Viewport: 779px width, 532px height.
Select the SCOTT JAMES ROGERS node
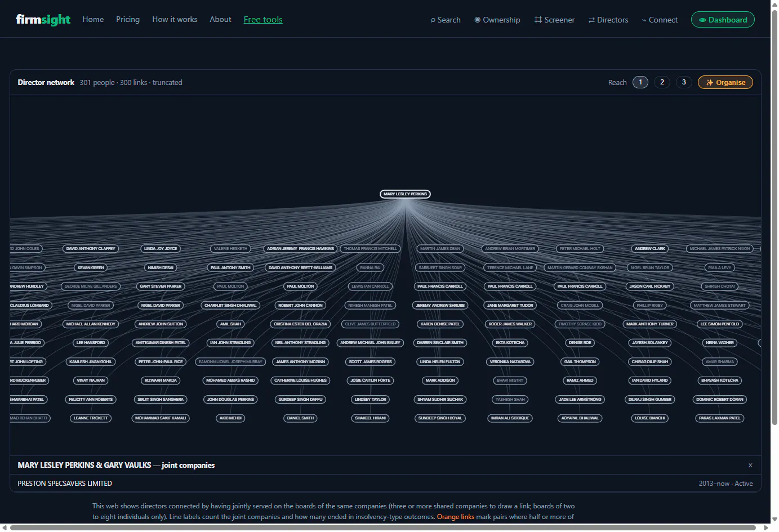tap(371, 361)
